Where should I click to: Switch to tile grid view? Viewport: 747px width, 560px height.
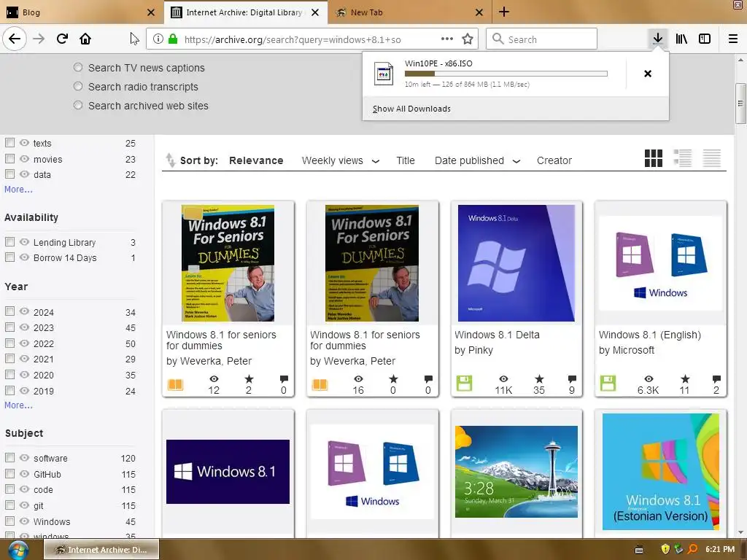pos(653,158)
